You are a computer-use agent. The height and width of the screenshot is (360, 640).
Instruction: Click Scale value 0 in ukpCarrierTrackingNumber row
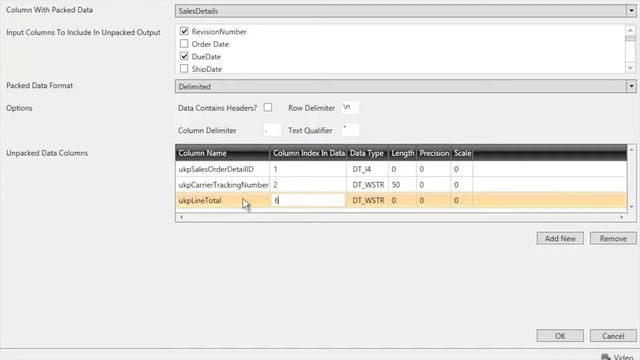point(462,185)
